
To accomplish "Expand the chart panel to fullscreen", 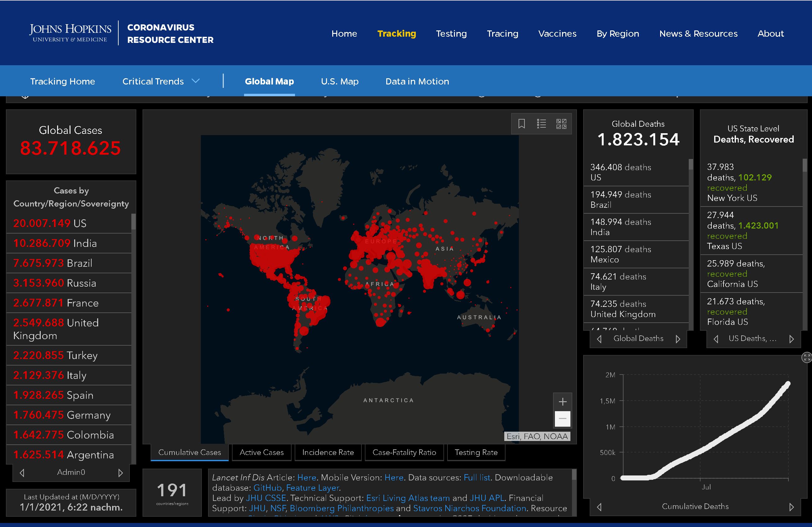I will 806,357.
